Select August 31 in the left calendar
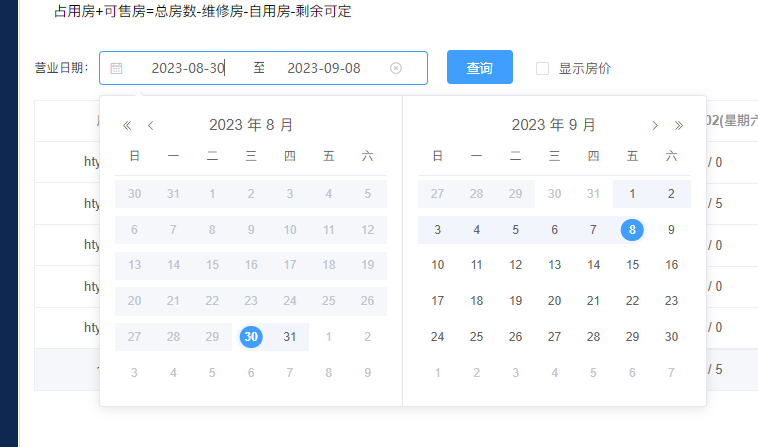 pos(290,337)
